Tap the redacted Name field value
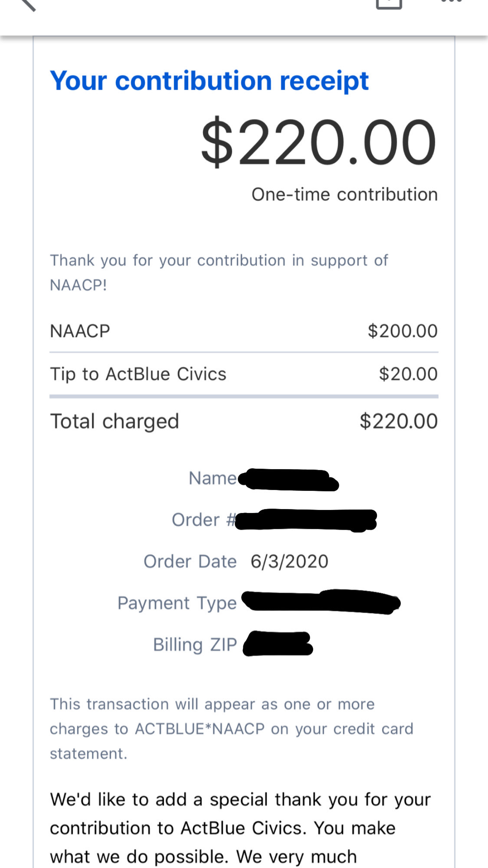The height and width of the screenshot is (868, 488). (288, 480)
